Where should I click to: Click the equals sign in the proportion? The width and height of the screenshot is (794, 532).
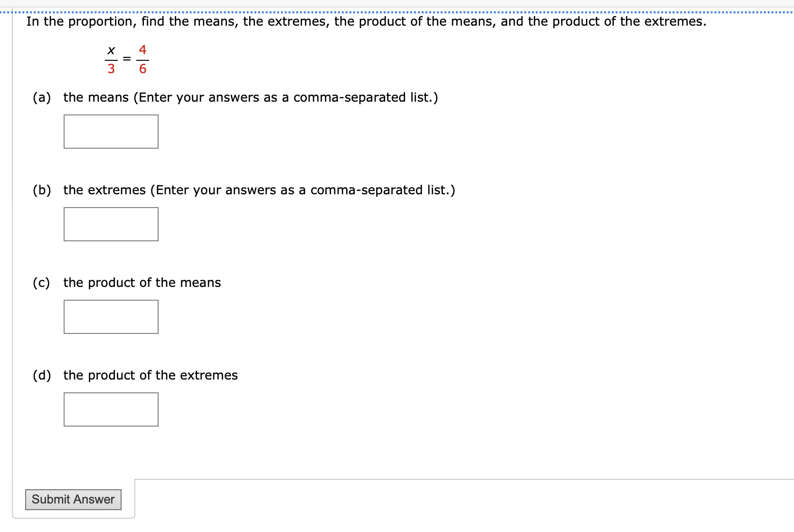pos(126,58)
